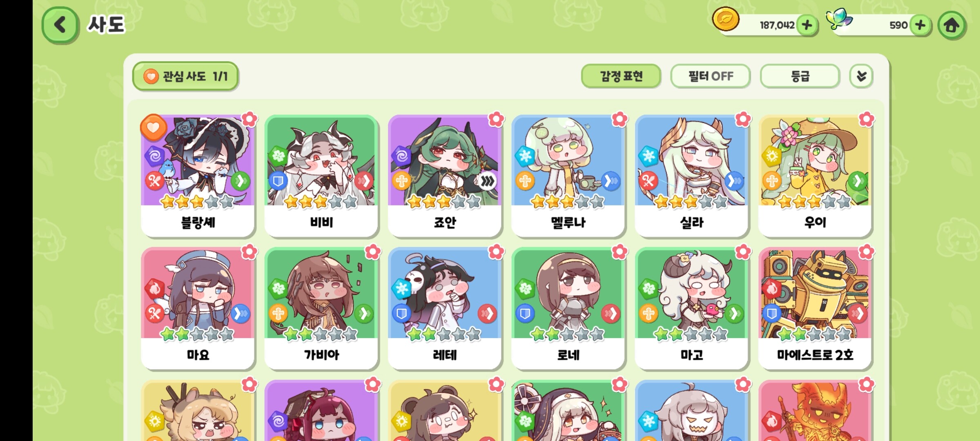Viewport: 980px width, 441px height.
Task: Click the pink flower badge on 멜루나
Action: click(619, 119)
